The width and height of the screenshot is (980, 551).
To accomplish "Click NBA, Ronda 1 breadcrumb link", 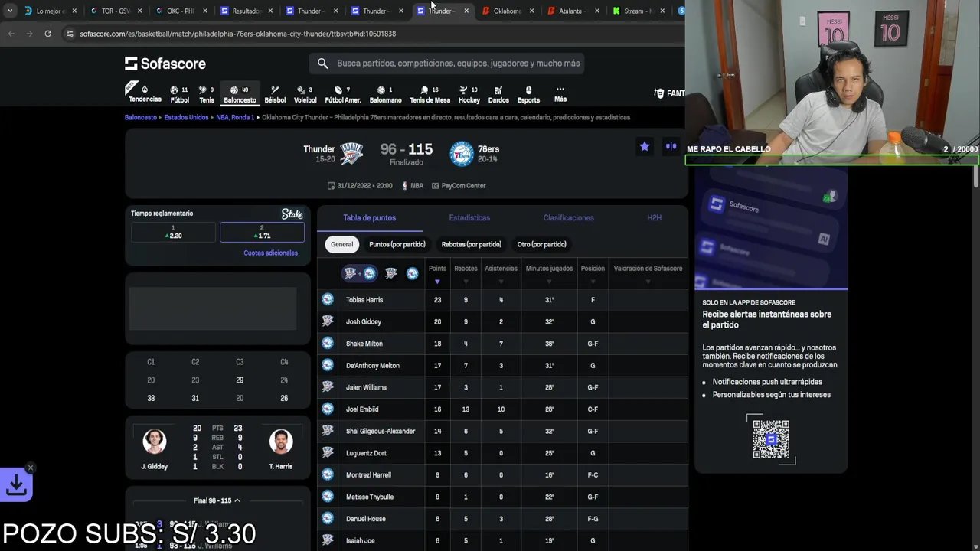I will click(x=235, y=117).
